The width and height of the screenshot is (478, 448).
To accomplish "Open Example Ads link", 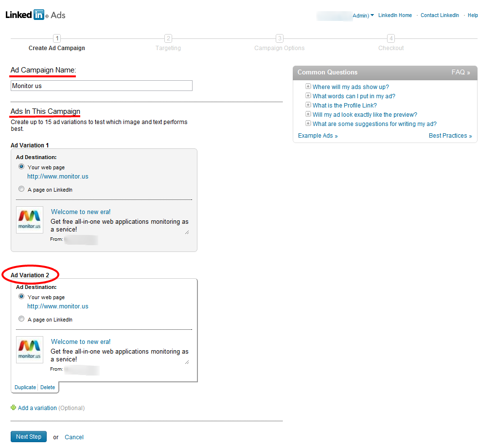I will (318, 136).
